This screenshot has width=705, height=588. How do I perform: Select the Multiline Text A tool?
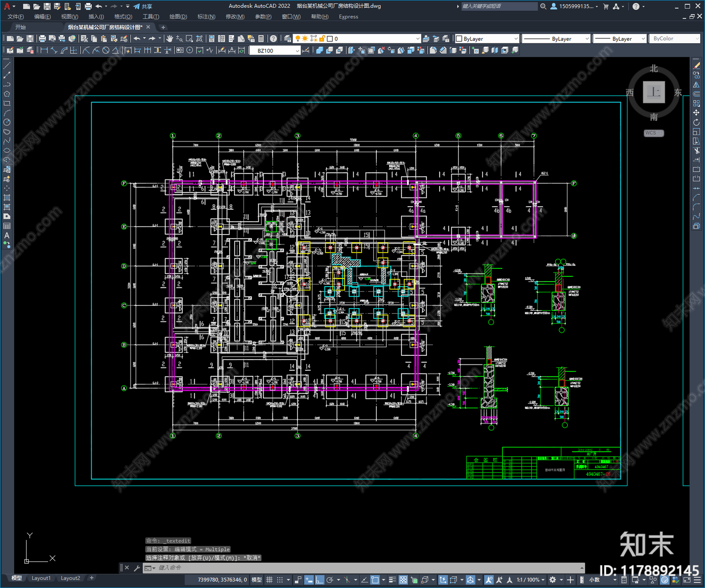(7, 235)
